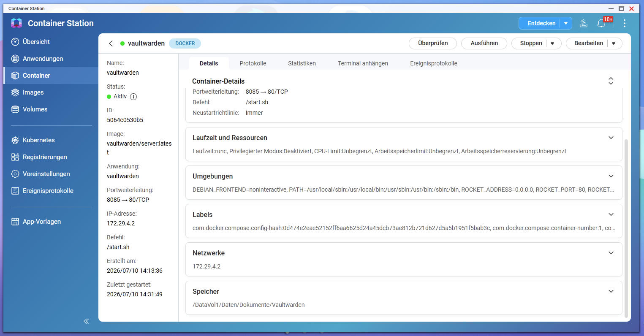Toggle Container-Details expand/collapse arrows
Screen dimensions: 644x336
(x=611, y=81)
